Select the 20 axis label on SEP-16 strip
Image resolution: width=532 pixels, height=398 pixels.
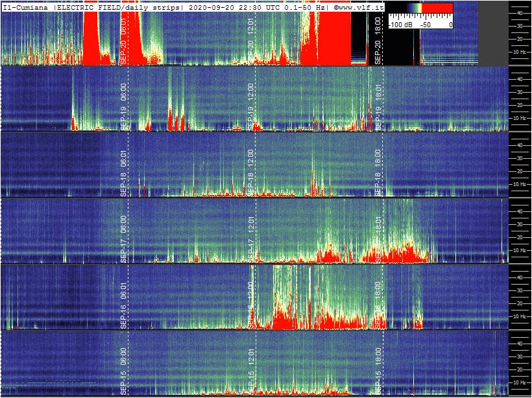click(519, 303)
